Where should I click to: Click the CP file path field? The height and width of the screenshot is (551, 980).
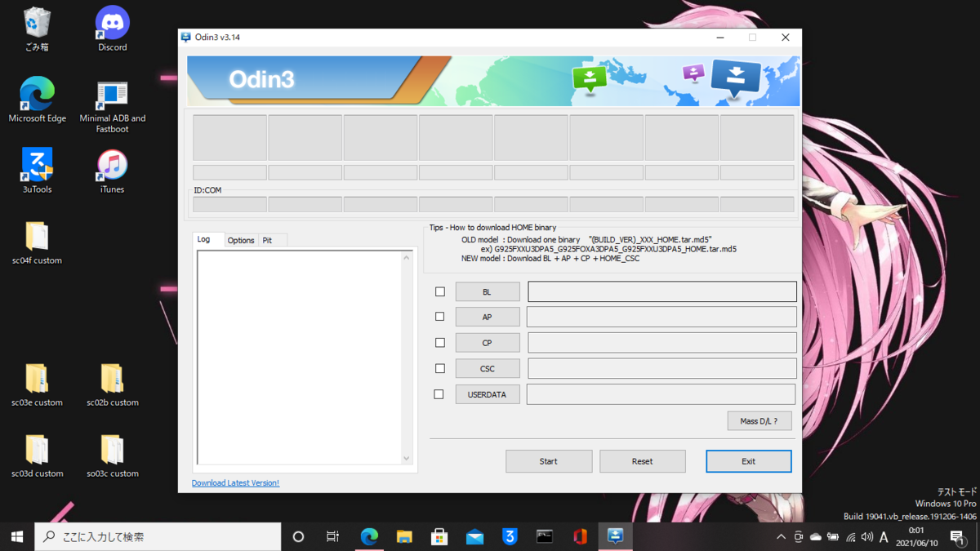(662, 343)
